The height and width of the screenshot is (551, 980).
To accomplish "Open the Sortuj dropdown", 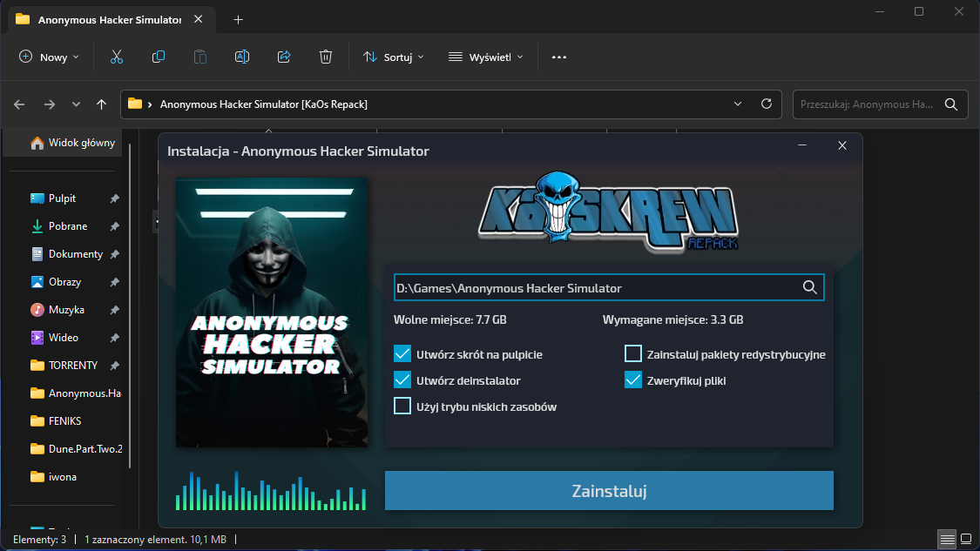I will [394, 57].
